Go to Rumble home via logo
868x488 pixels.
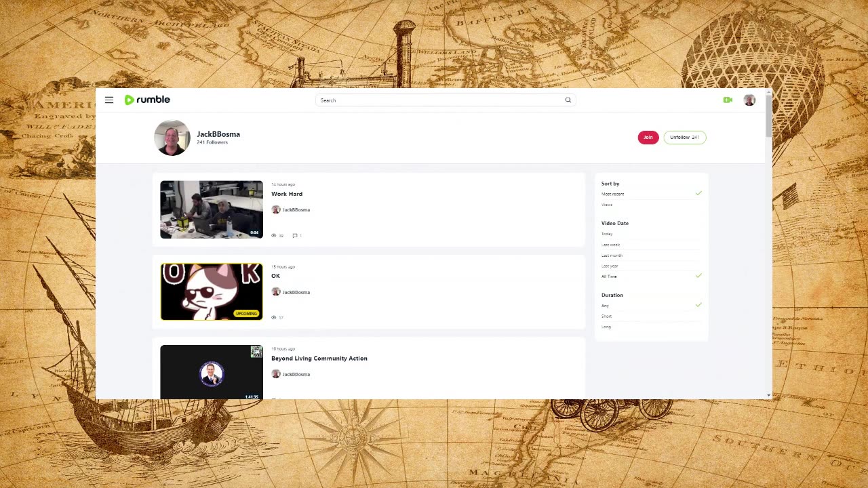147,100
